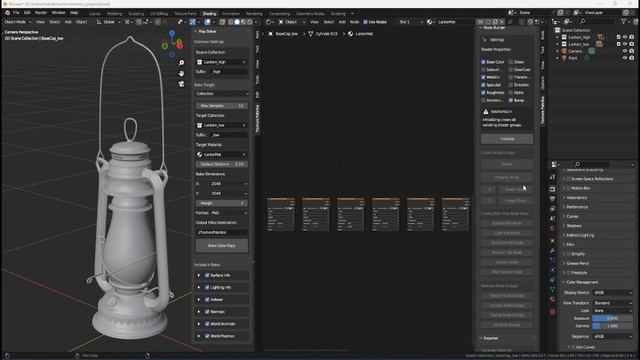Image resolution: width=640 pixels, height=360 pixels.
Task: Click the Point light icon in outliner
Action: click(x=564, y=58)
